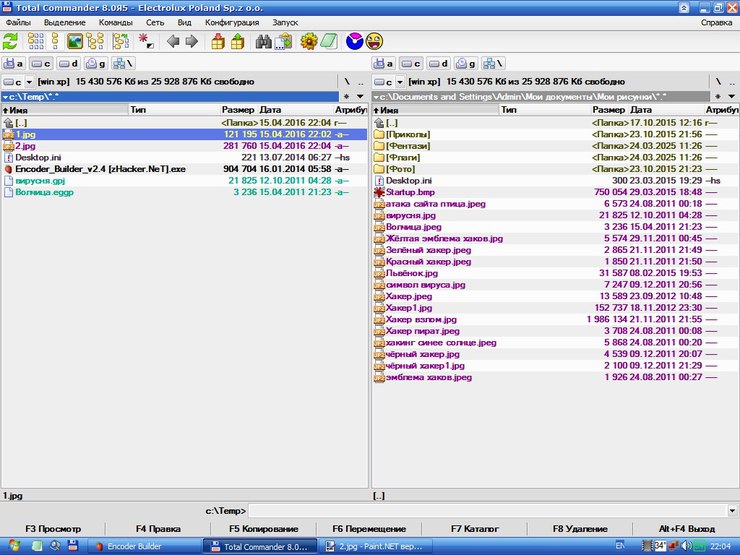Go to parent with right panel '..' button

731,82
